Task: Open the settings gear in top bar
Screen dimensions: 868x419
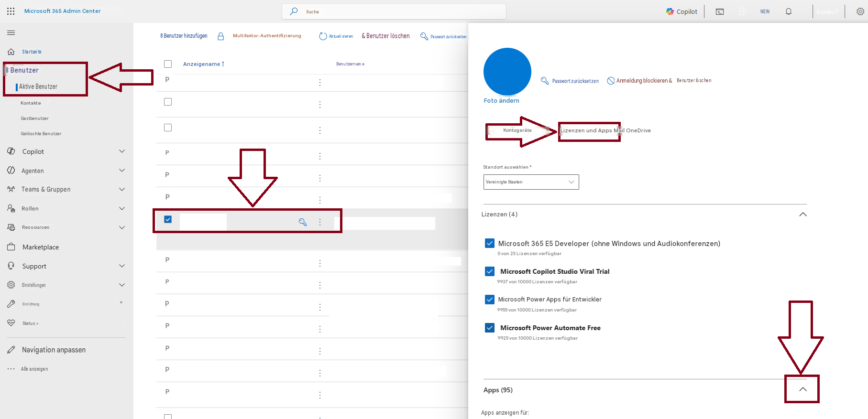Action: coord(860,11)
